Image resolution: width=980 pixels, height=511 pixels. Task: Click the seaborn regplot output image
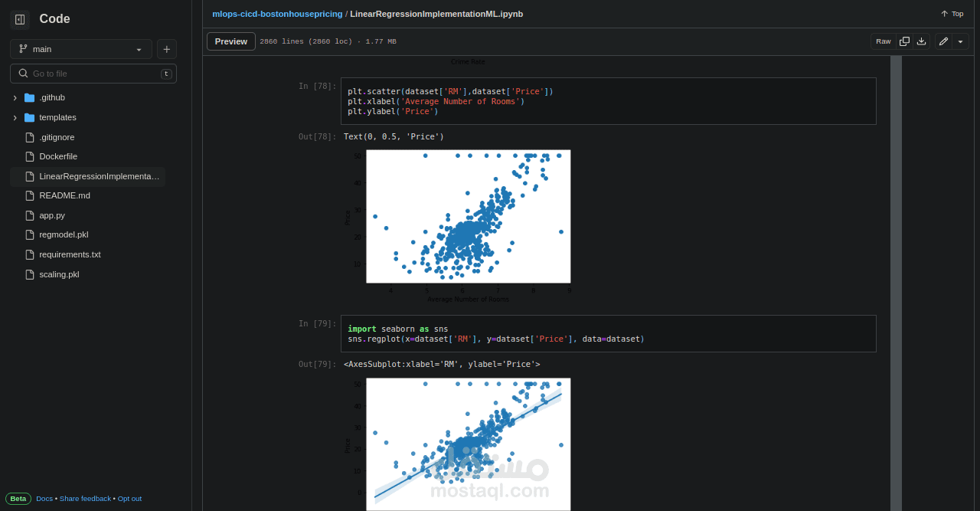468,444
